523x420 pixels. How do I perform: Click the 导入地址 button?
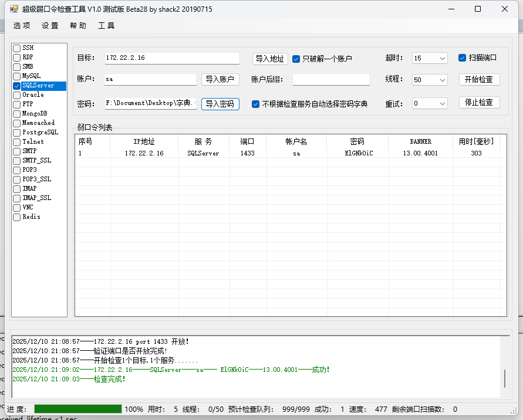[270, 59]
